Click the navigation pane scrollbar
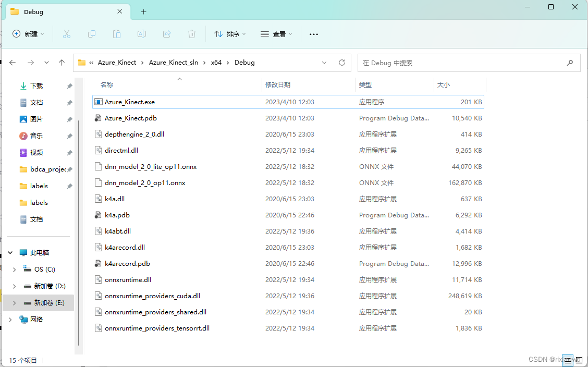The image size is (588, 367). coord(78,233)
